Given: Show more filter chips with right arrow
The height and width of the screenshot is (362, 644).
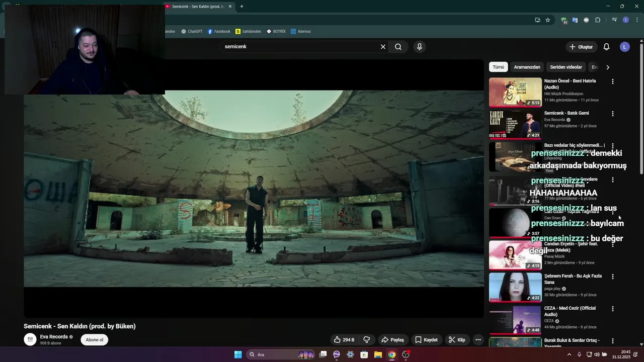Looking at the screenshot, I should coord(607,67).
